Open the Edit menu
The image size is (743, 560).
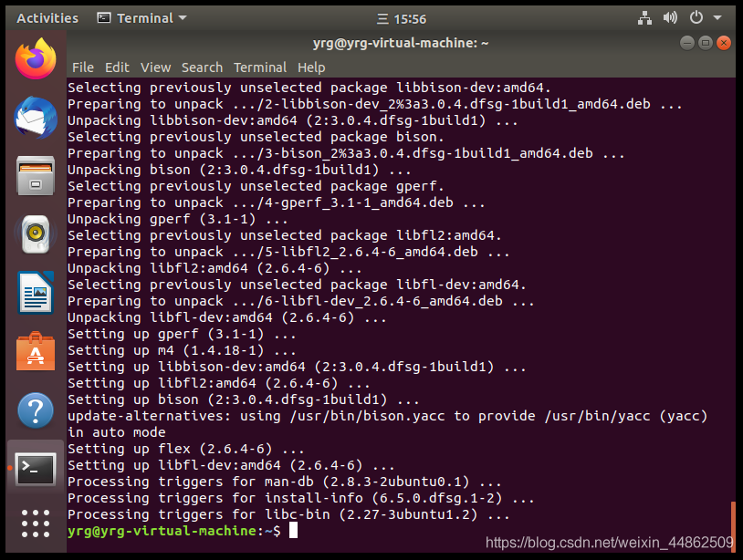pyautogui.click(x=117, y=67)
